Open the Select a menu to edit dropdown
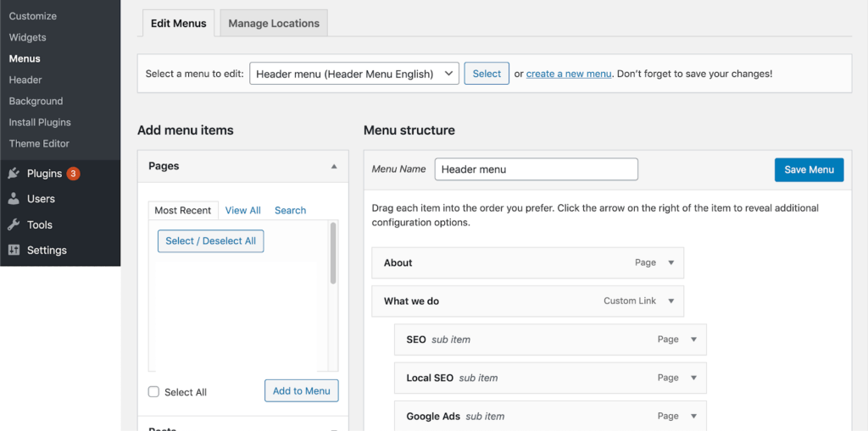868x431 pixels. pyautogui.click(x=354, y=74)
